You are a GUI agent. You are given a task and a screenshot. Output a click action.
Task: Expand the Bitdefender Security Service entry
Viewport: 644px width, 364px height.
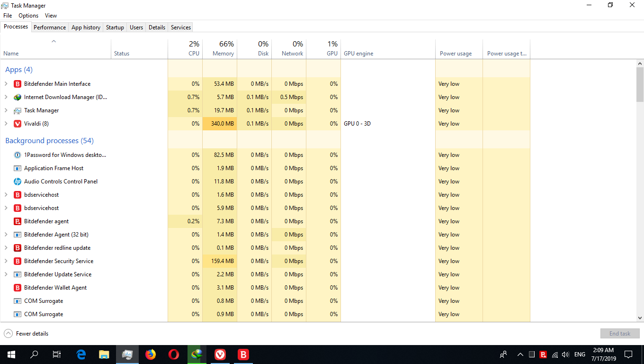(6, 261)
